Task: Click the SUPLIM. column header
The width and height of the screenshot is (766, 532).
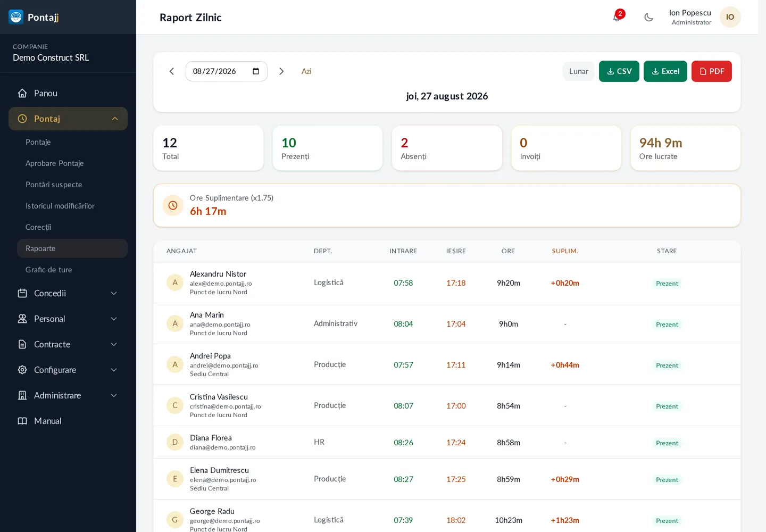Action: 565,251
